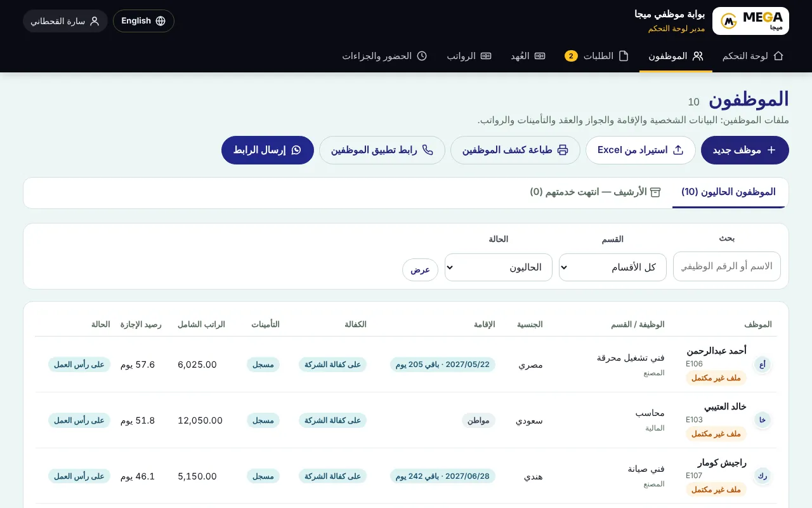Select the الموظفون الحاليون (10) tab
This screenshot has width=812, height=508.
(x=729, y=192)
